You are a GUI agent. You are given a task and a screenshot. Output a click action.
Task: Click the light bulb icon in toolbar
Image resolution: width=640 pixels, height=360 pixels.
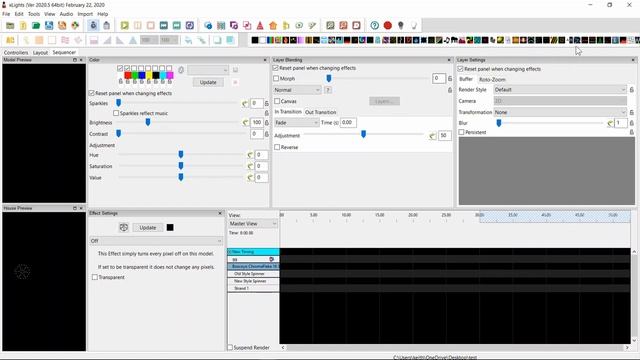point(401,26)
